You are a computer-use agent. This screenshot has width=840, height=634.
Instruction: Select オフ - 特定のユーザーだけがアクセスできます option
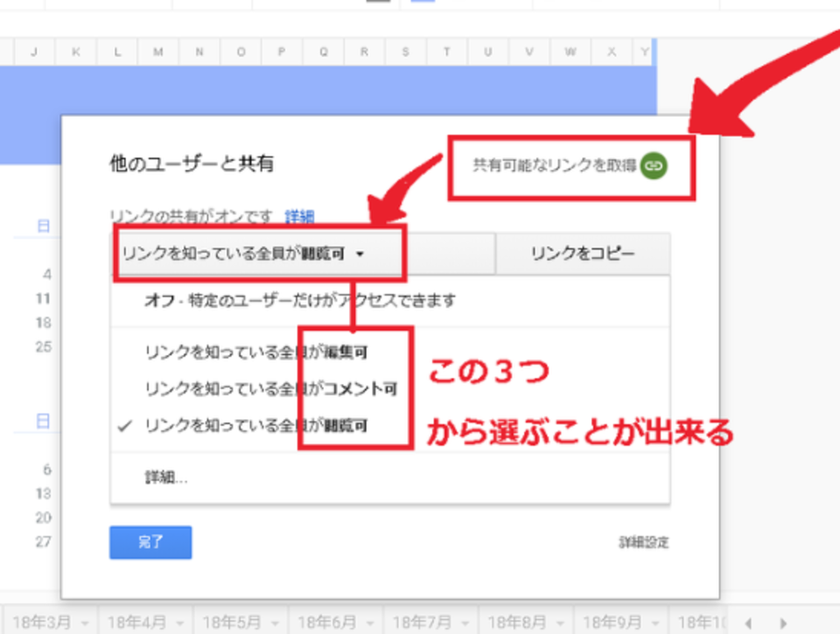[390, 301]
